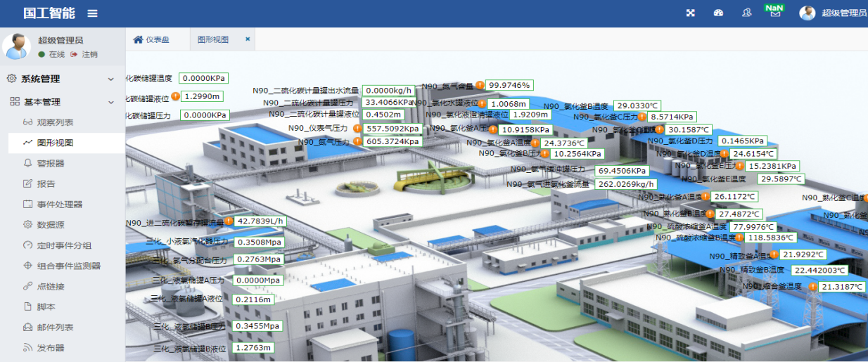
Task: Open 观察列表 in the sidebar
Action: 55,122
